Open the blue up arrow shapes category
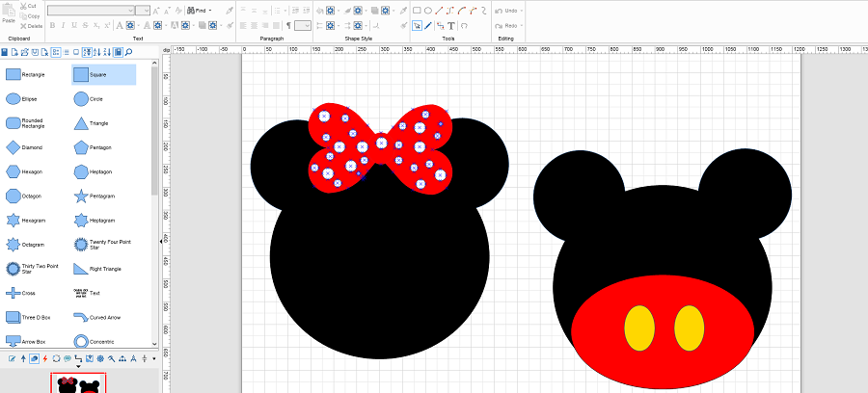Screen dimensions: 868x393 [23, 358]
